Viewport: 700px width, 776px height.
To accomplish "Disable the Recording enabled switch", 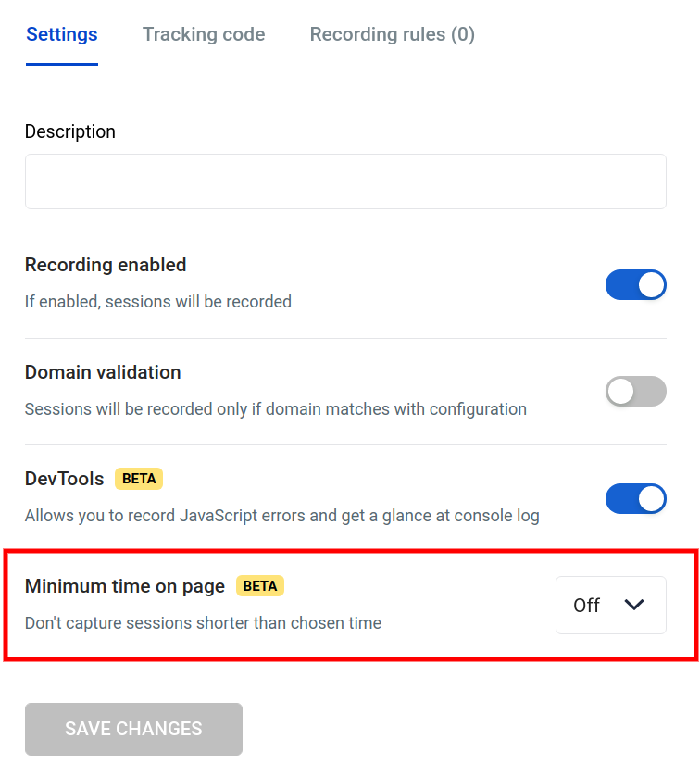I will click(x=635, y=285).
